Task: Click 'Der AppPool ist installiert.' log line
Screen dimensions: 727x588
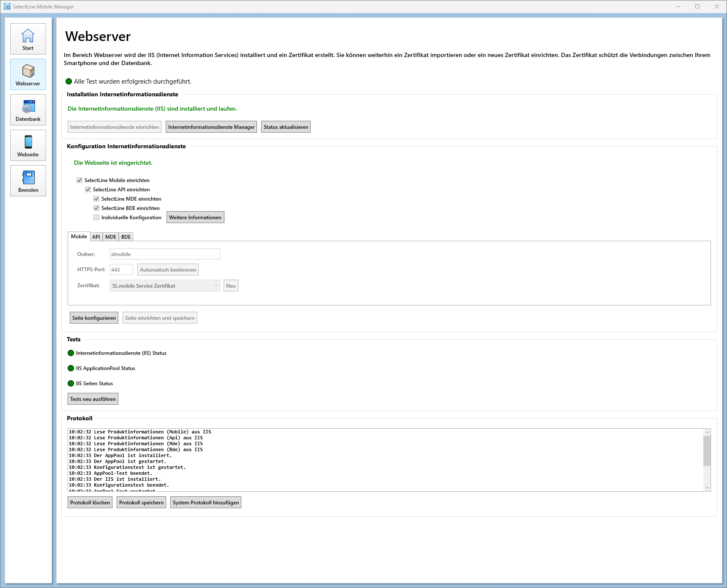Action: tap(120, 455)
